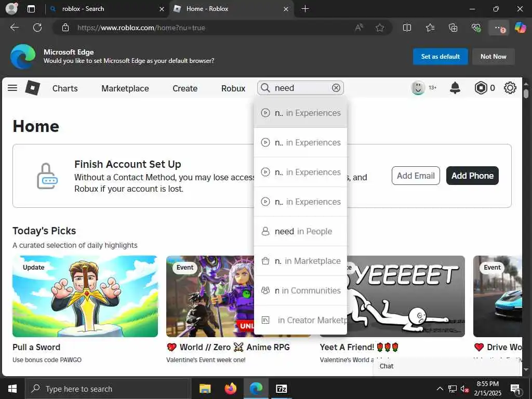Switch to the 'roblox - Search' tab
The image size is (532, 399).
click(x=107, y=9)
